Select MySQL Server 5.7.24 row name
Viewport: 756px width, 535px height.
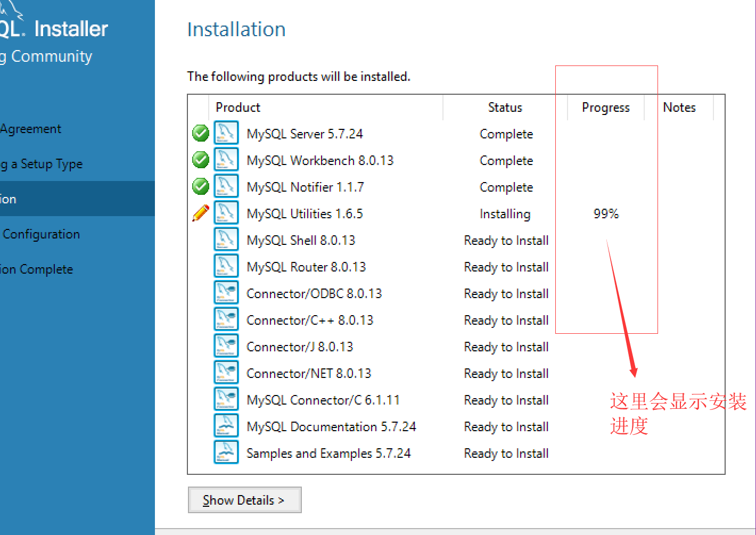coord(305,134)
